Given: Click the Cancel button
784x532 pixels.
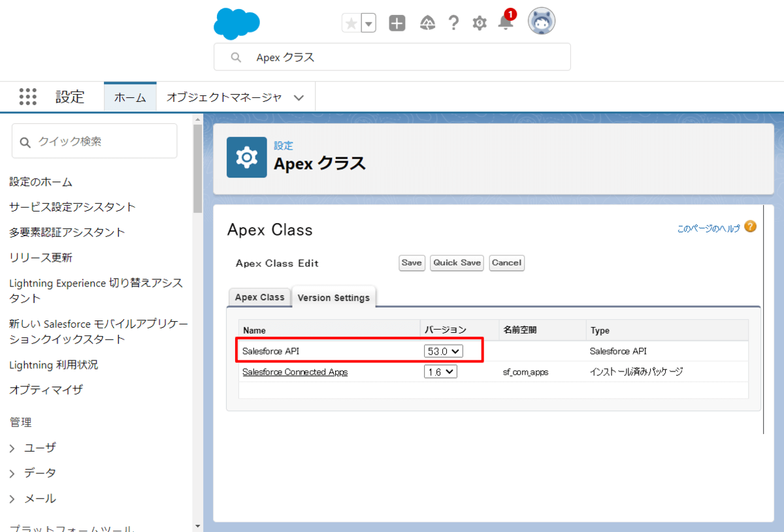Looking at the screenshot, I should [x=507, y=263].
